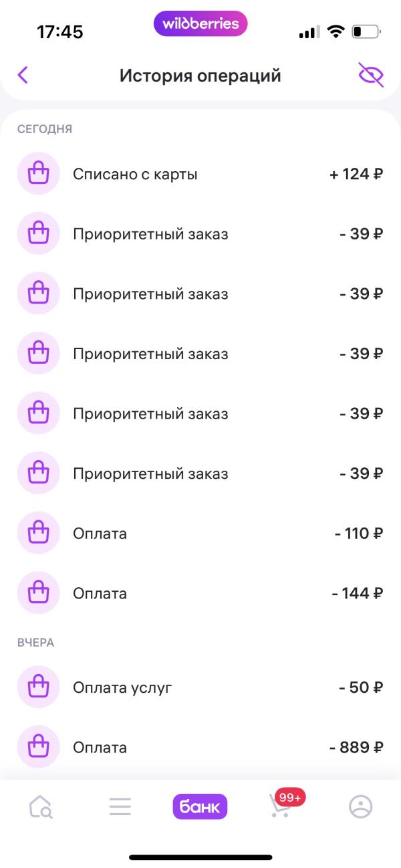Open the catalog menu icon
The image size is (401, 868).
tap(120, 807)
